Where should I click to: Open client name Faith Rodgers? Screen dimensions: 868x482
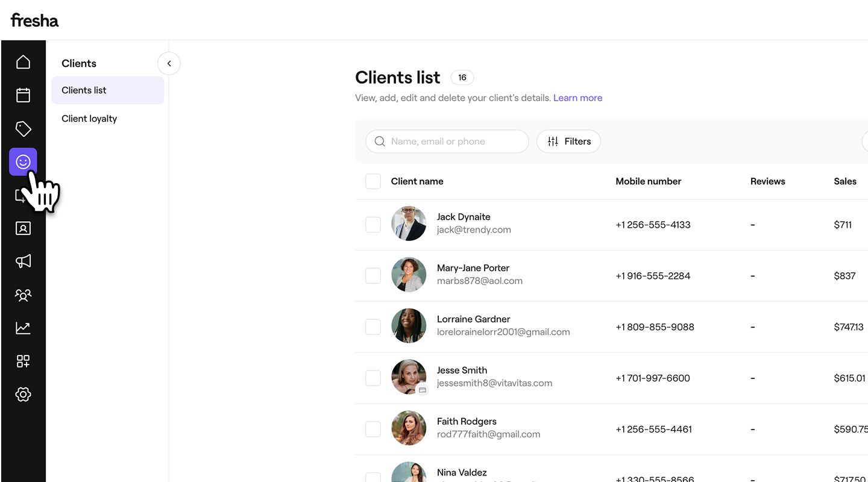(467, 422)
